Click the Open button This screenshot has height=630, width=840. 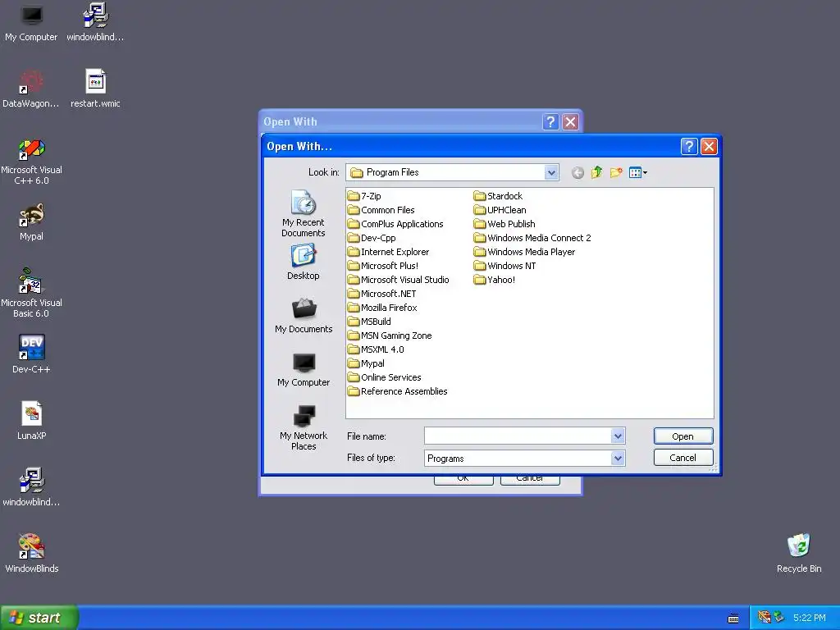tap(683, 436)
